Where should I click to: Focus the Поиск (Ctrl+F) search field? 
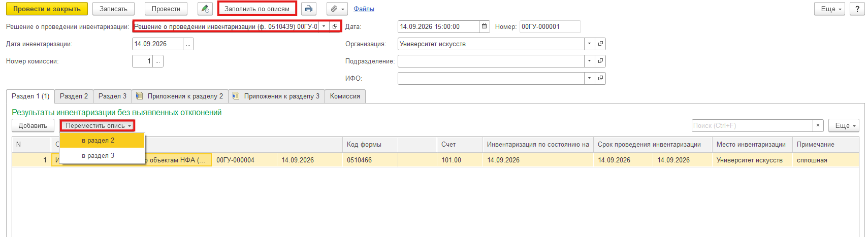coord(752,125)
